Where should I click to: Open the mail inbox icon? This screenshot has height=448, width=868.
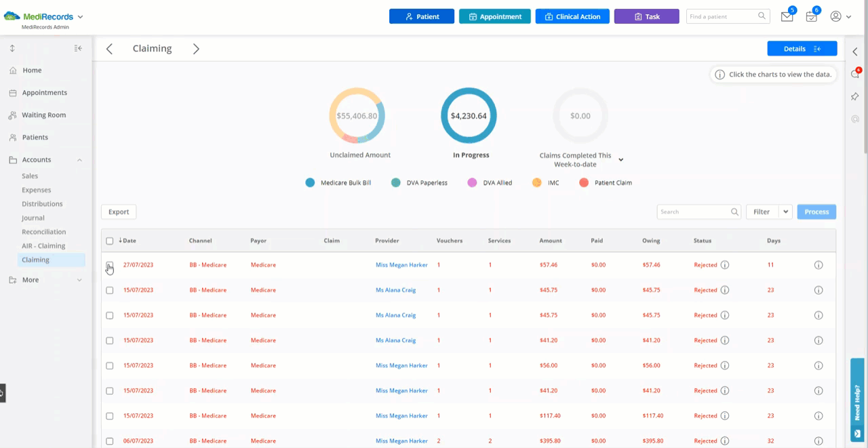(787, 17)
